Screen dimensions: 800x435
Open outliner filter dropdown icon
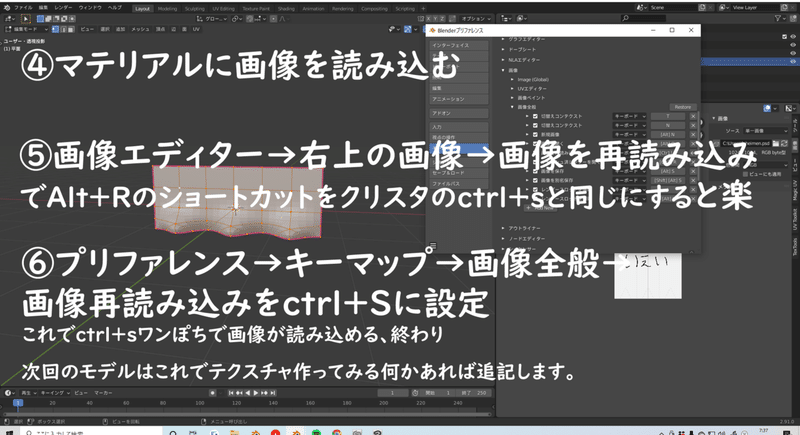780,18
